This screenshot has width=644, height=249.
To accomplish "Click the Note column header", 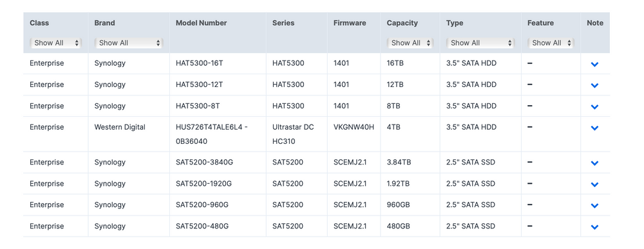I will point(595,23).
